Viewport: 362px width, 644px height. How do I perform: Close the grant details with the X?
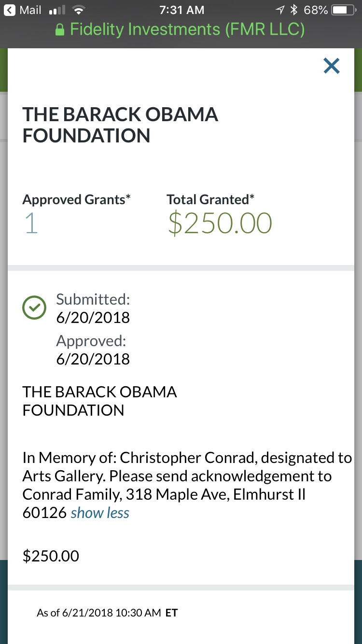[x=332, y=66]
